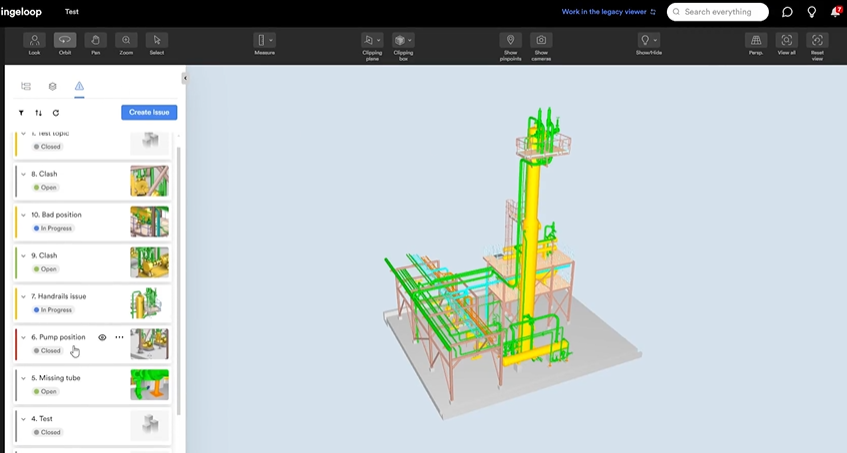Viewport: 847px width, 453px height.
Task: Switch to the model tree tab
Action: click(x=26, y=86)
